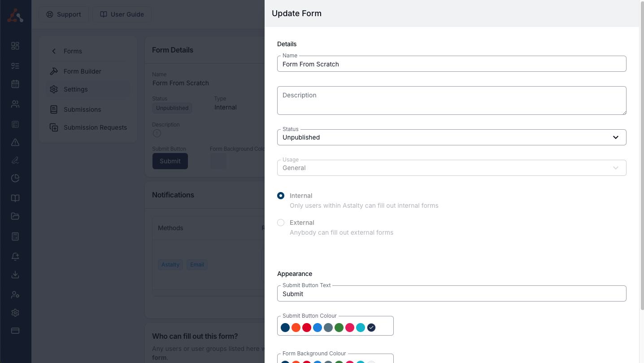The image size is (644, 363).
Task: Click the download icon in left sidebar
Action: click(x=15, y=275)
